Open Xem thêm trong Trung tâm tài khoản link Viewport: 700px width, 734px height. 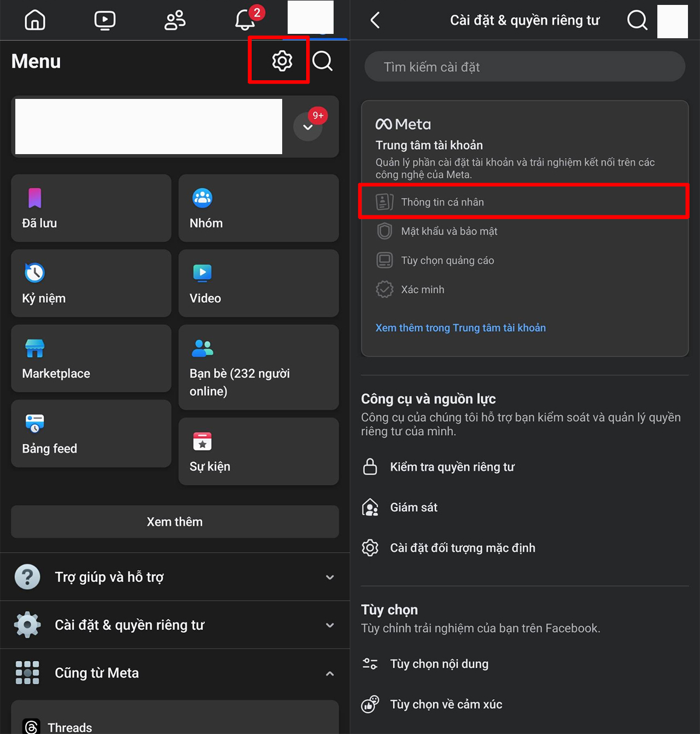[x=460, y=328]
